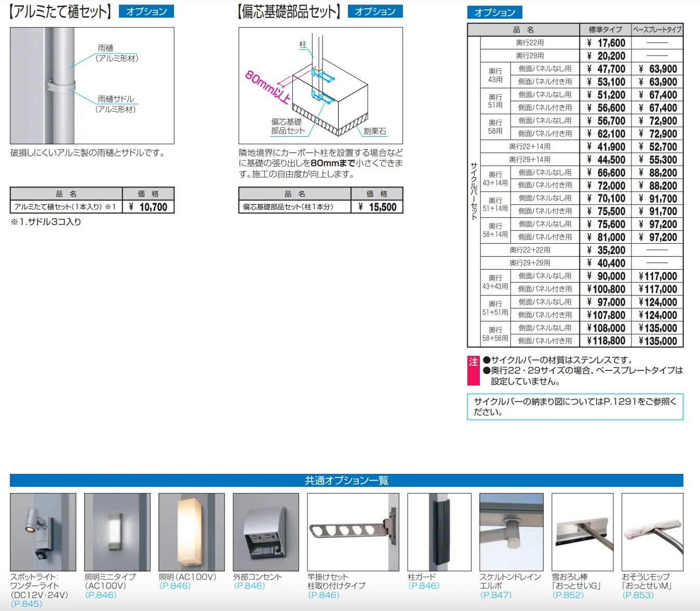Open page reference (P.845) under spotlight
This screenshot has width=700, height=611.
pos(26,604)
